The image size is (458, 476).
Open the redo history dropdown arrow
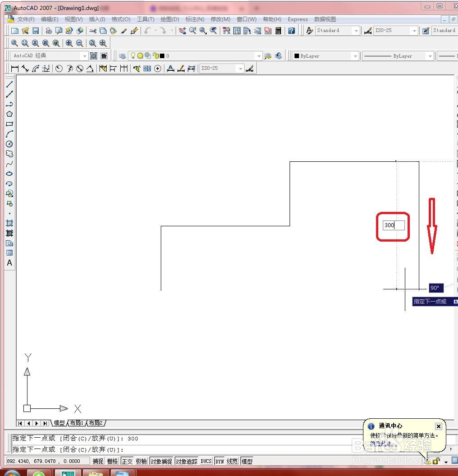pos(172,30)
